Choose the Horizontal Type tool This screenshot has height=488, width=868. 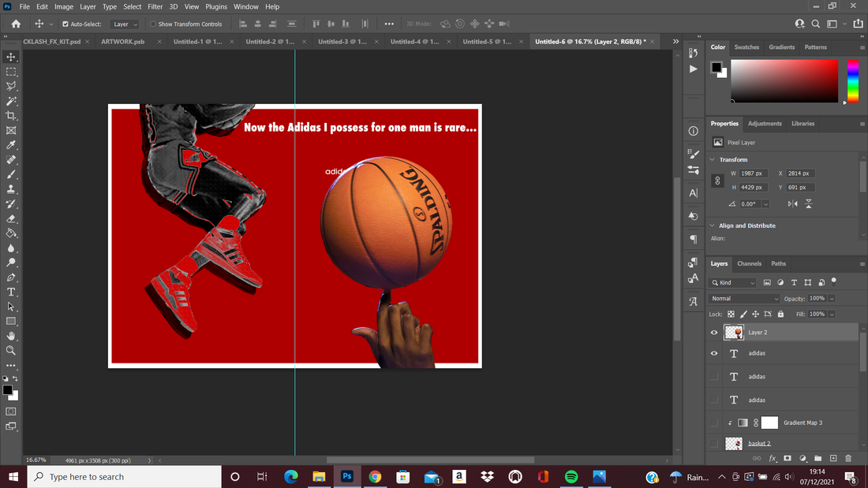[11, 292]
